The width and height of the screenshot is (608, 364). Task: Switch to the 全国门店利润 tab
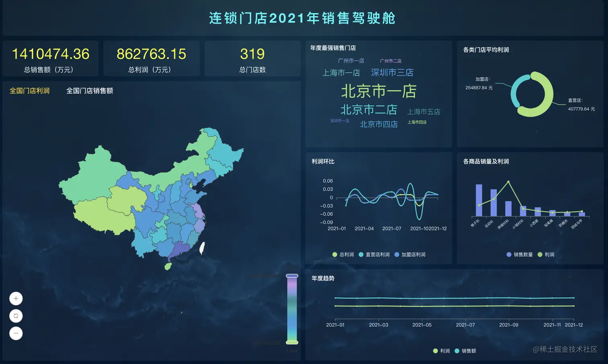30,91
